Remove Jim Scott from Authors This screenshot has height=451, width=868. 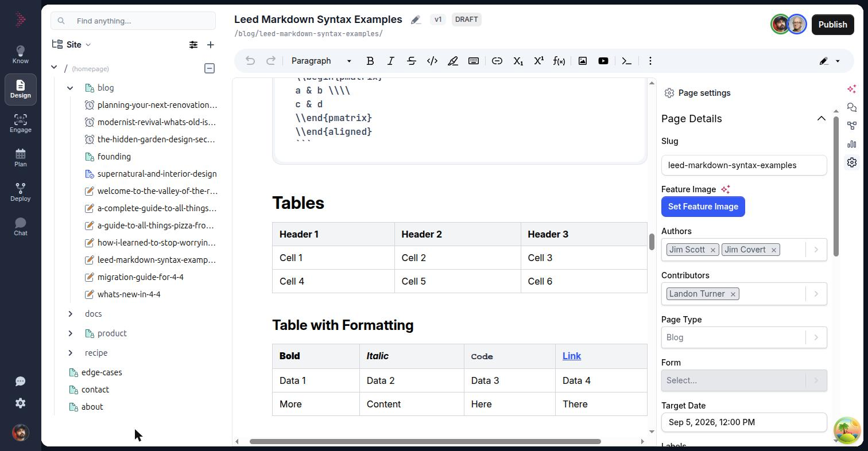713,250
